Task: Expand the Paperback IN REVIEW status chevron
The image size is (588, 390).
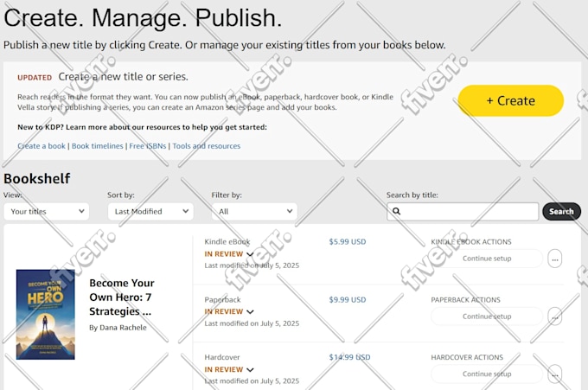Action: coord(250,311)
